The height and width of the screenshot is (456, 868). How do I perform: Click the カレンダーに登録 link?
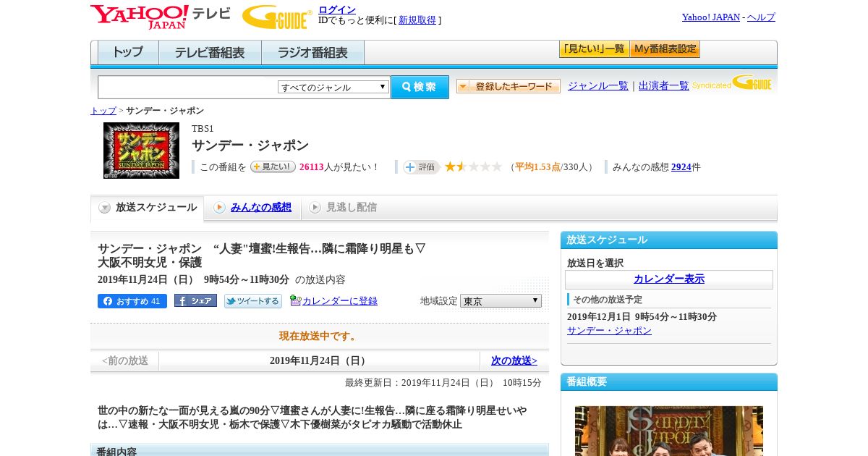[340, 300]
